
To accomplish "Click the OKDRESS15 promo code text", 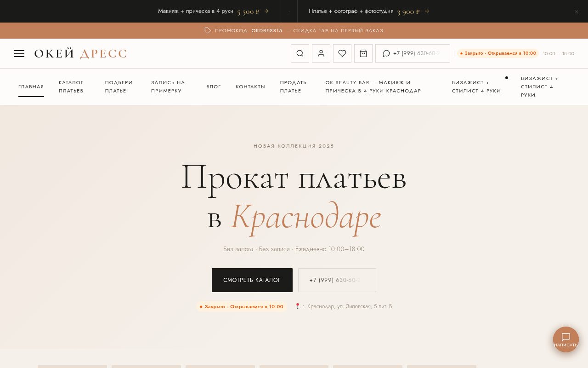I will 267,30.
